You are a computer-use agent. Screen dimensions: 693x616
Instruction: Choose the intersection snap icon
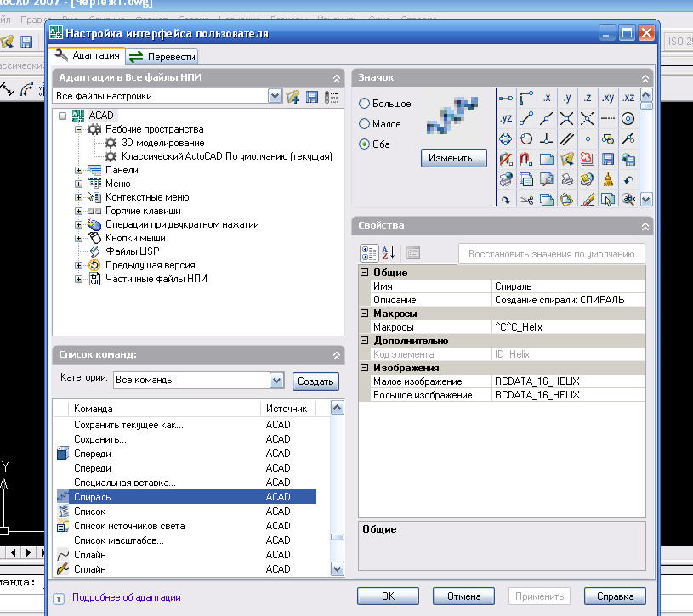point(567,118)
